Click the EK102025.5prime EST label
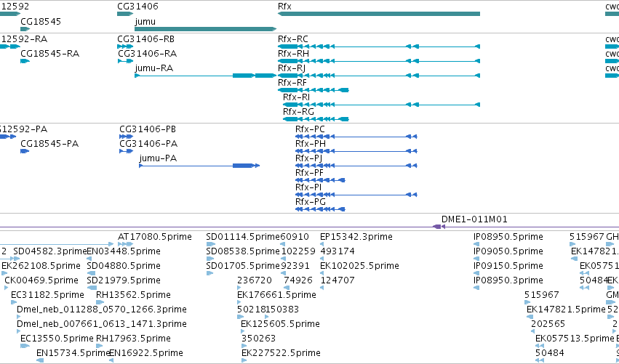The width and height of the screenshot is (619, 364). (359, 266)
